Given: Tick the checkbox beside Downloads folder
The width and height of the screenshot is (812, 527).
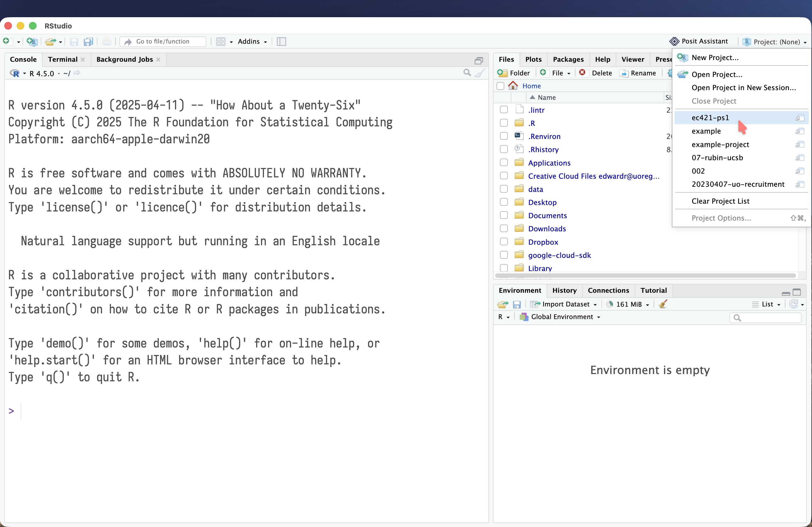Looking at the screenshot, I should click(503, 229).
